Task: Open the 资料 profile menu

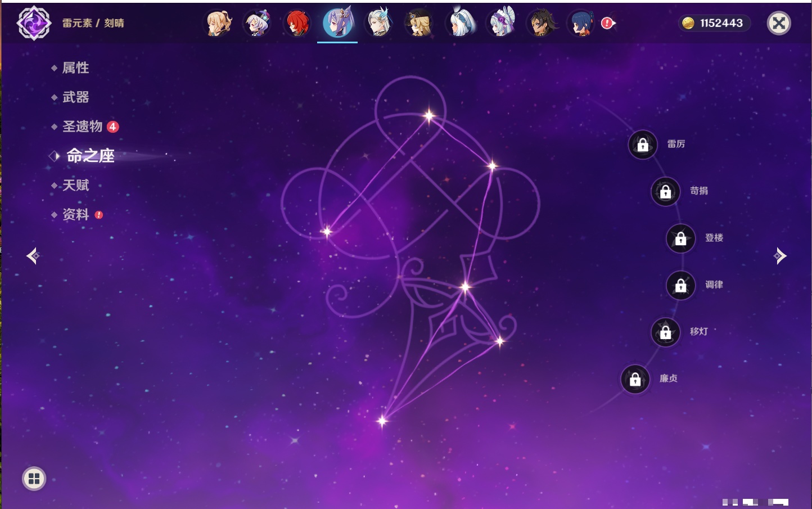Action: point(76,214)
